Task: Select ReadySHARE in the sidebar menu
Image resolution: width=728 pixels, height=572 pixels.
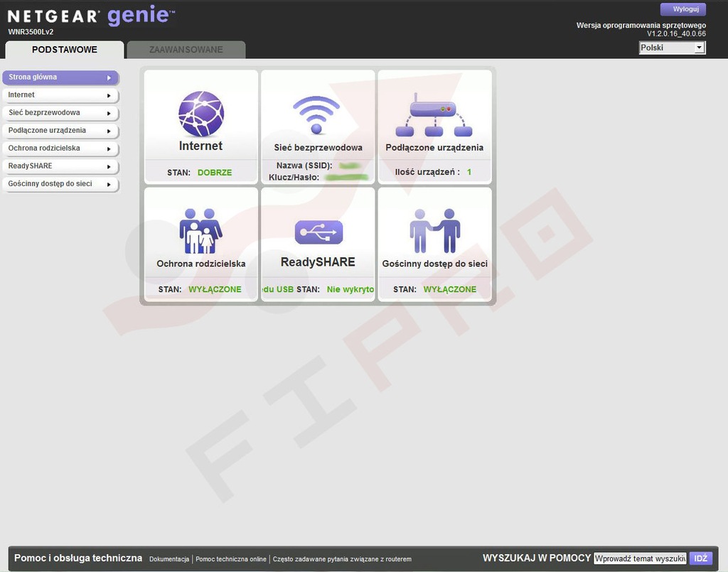Action: coord(60,166)
